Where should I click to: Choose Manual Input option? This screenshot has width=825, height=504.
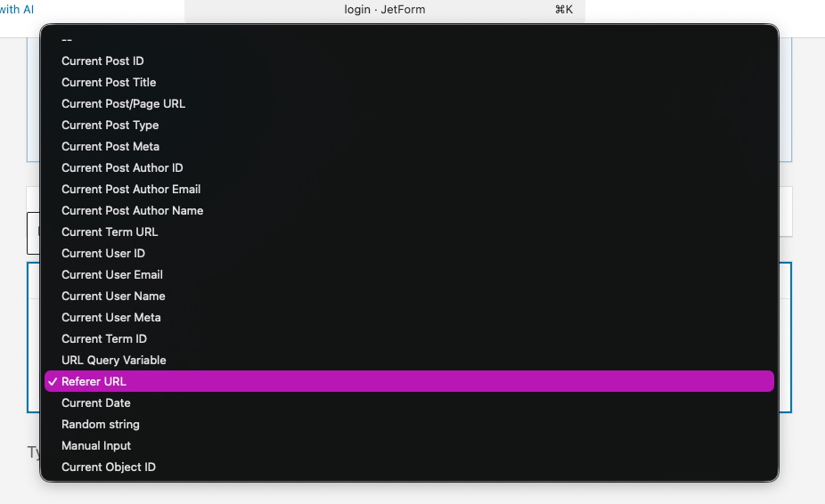[x=96, y=445]
